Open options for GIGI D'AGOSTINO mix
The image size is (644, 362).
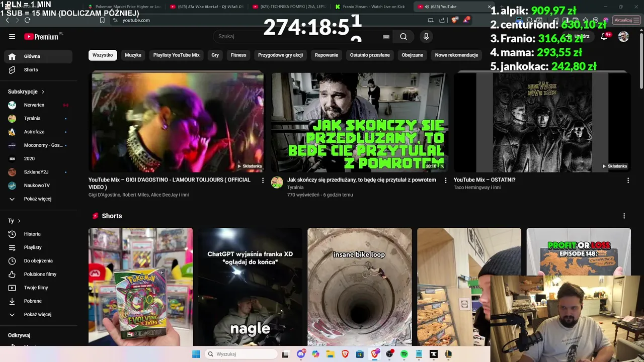click(x=263, y=180)
